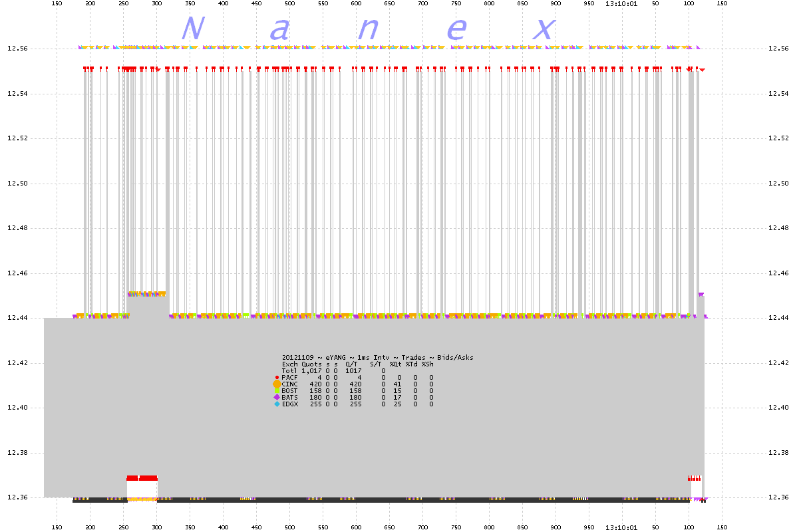Viewport: 797px width, 532px height.
Task: Select EDGX's %Qt value "25"
Action: click(x=397, y=404)
